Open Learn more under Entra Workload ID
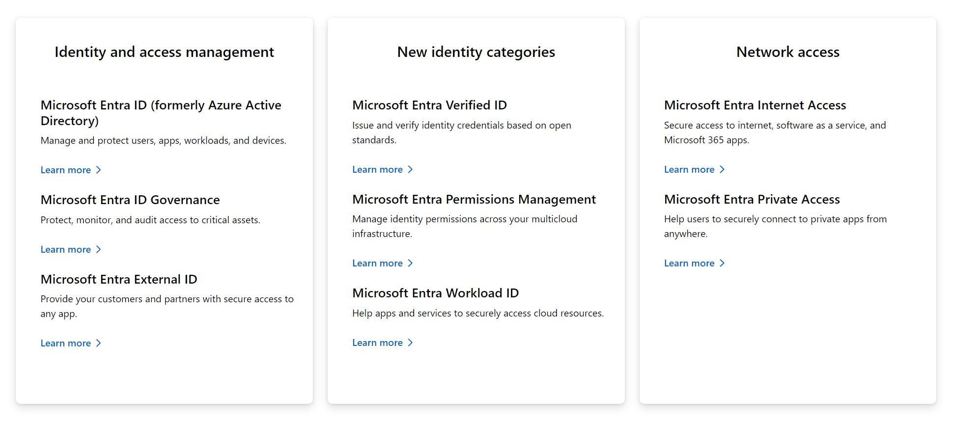The width and height of the screenshot is (980, 421). [383, 342]
